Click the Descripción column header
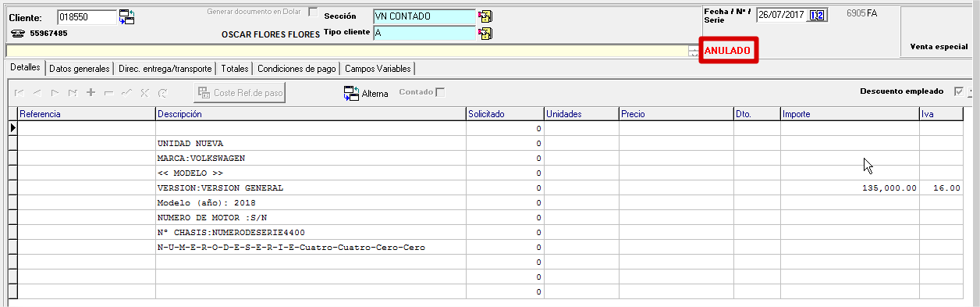980x307 pixels. coord(311,114)
